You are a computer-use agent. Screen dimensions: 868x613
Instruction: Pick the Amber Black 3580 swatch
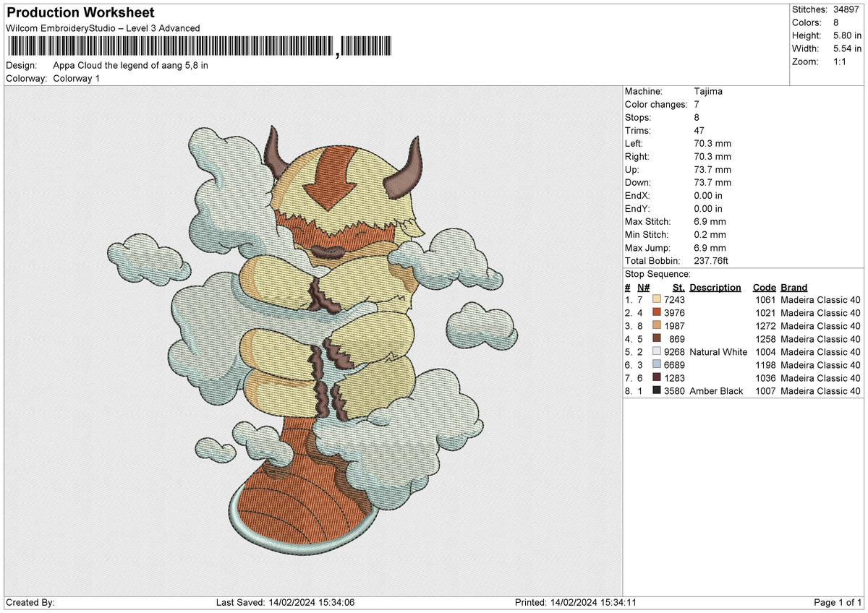pyautogui.click(x=657, y=391)
